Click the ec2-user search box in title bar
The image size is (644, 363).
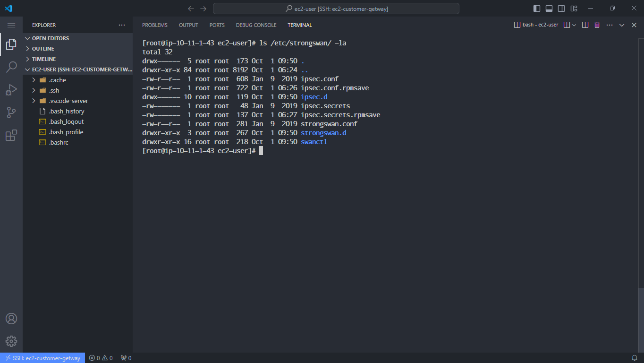coord(336,8)
